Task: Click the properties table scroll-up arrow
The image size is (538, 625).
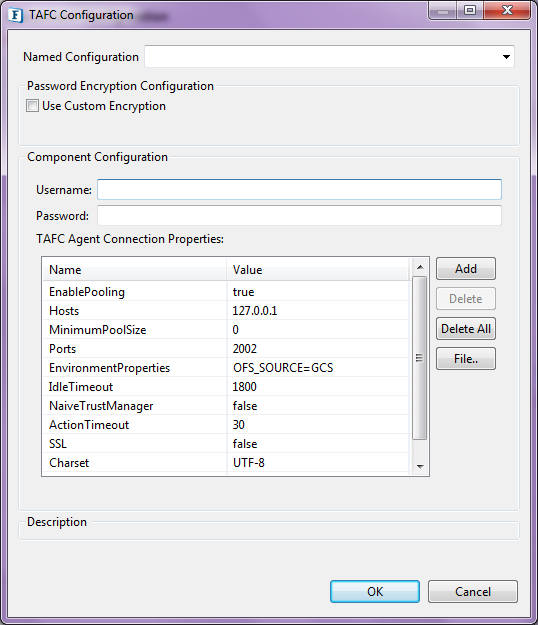Action: 420,267
